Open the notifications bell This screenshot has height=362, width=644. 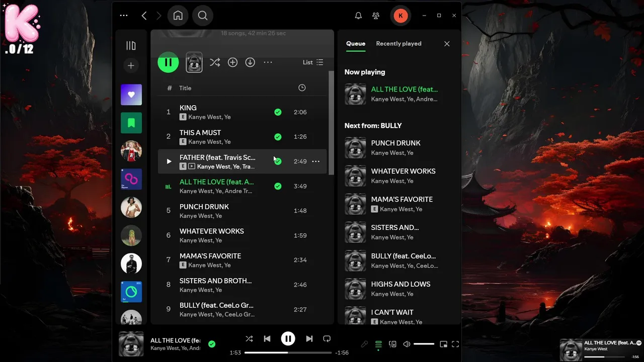pos(358,16)
